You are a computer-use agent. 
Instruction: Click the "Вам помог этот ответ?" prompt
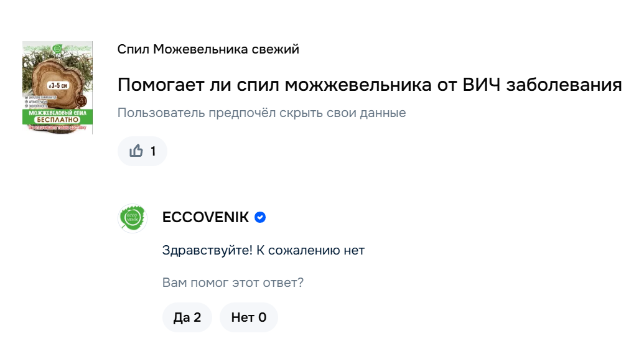(x=233, y=283)
